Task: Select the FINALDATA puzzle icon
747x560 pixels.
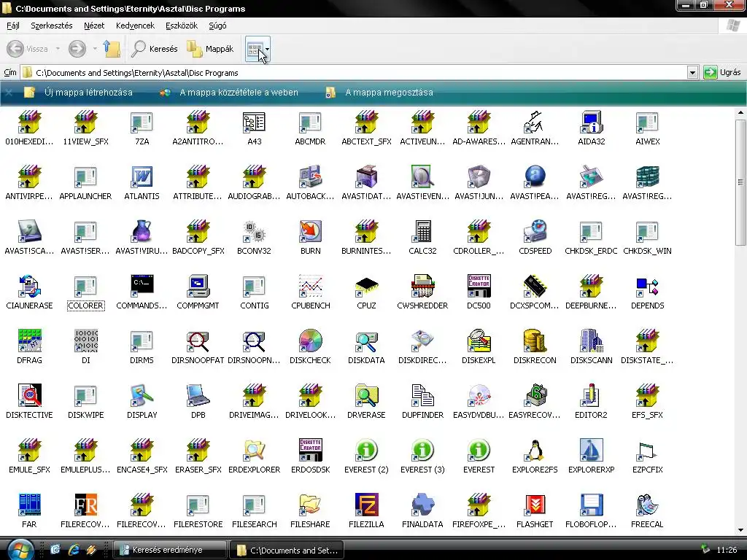Action: click(x=422, y=506)
